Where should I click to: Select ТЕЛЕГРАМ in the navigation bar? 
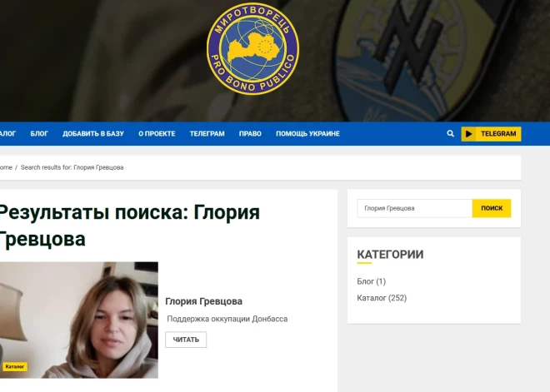pyautogui.click(x=207, y=133)
